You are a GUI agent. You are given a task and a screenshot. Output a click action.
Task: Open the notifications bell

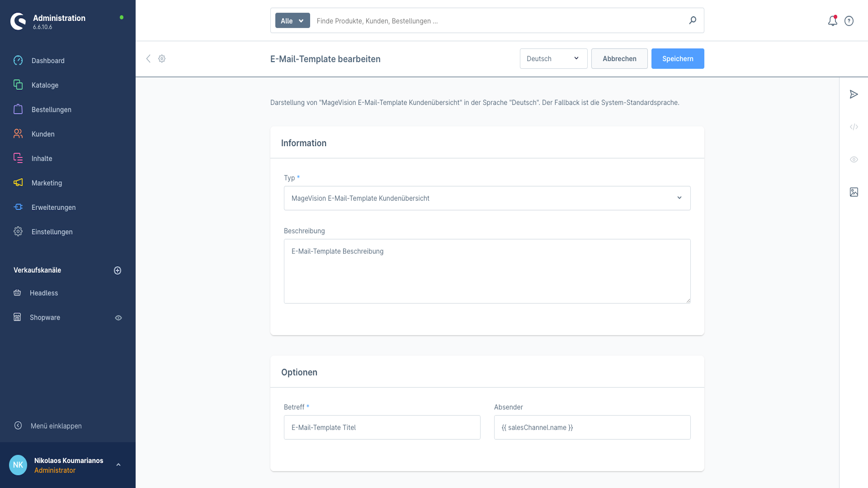832,21
